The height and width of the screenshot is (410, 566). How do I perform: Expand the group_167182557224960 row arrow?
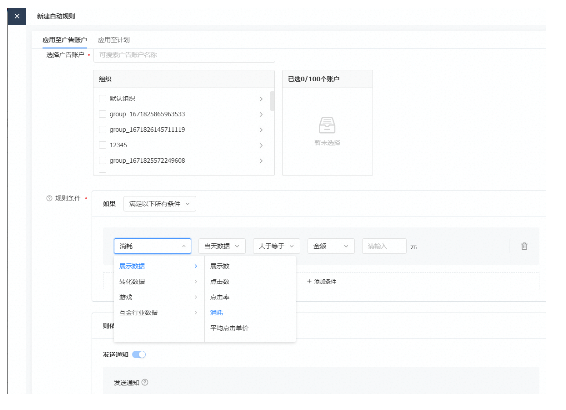[261, 161]
